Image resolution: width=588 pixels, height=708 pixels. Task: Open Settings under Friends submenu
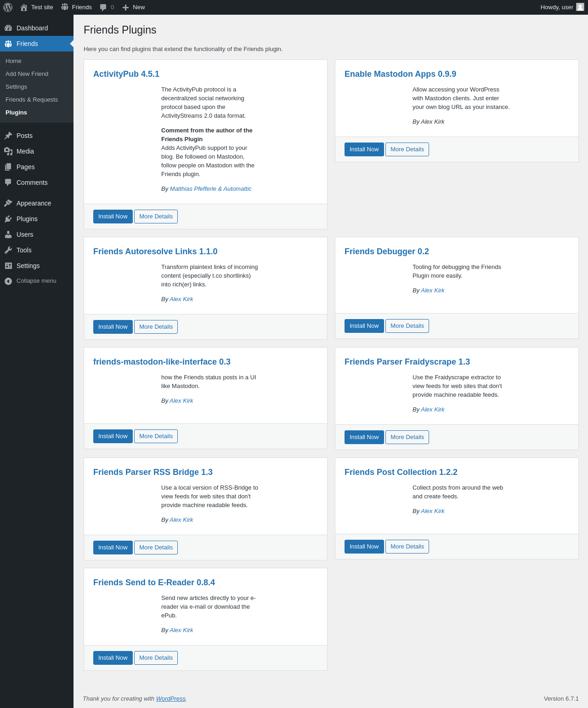click(x=16, y=87)
